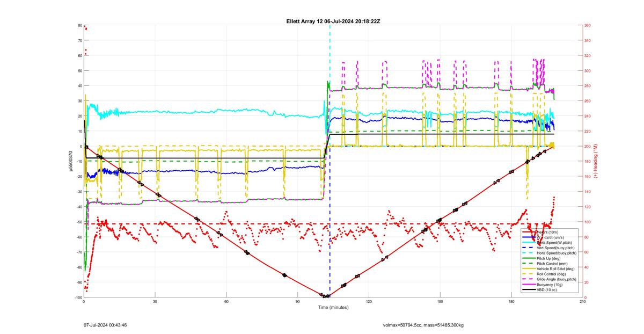The image size is (644, 334).
Task: Click x-axis tick label '210'
Action: 583,302
